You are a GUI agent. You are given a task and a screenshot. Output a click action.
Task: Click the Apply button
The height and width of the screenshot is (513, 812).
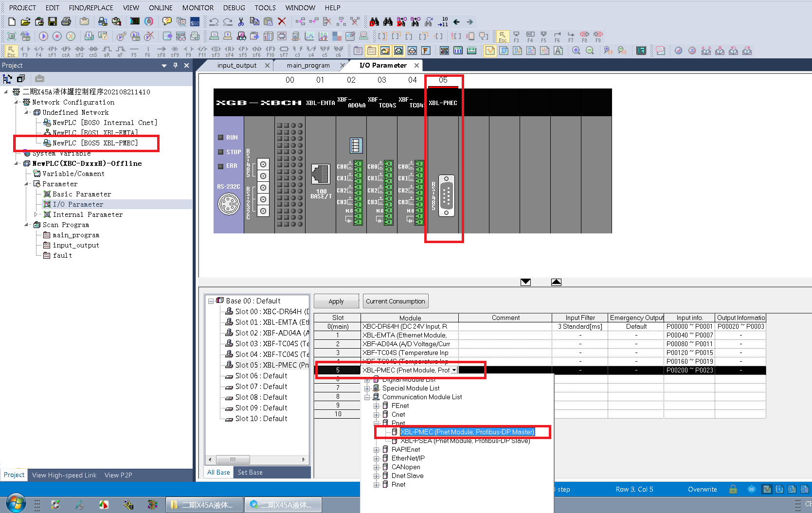coord(336,301)
